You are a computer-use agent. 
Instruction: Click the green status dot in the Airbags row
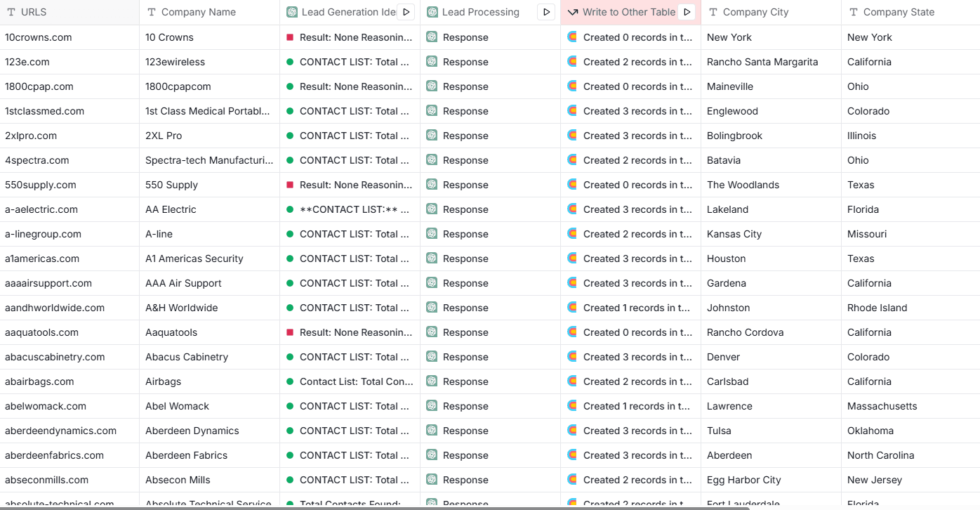click(290, 381)
